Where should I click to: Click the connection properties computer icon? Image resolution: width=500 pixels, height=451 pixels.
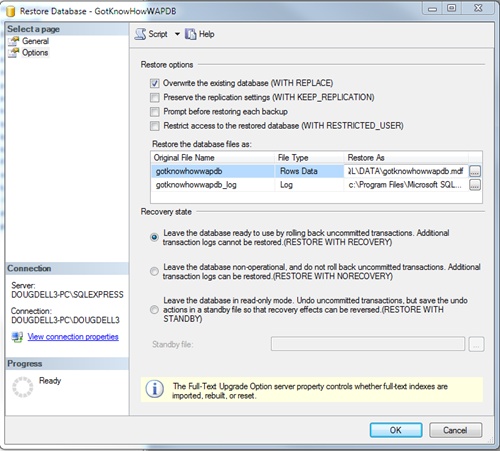click(17, 337)
